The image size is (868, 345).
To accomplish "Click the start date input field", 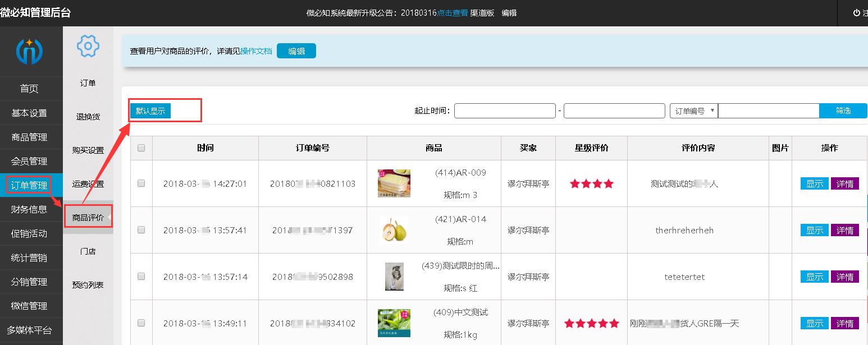I will pyautogui.click(x=504, y=111).
